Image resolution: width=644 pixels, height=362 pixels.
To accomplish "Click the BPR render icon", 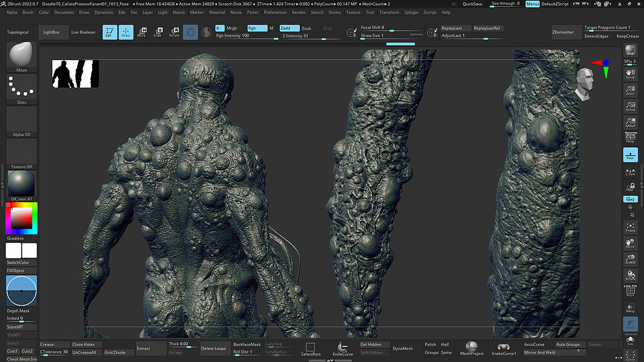I will click(x=630, y=51).
